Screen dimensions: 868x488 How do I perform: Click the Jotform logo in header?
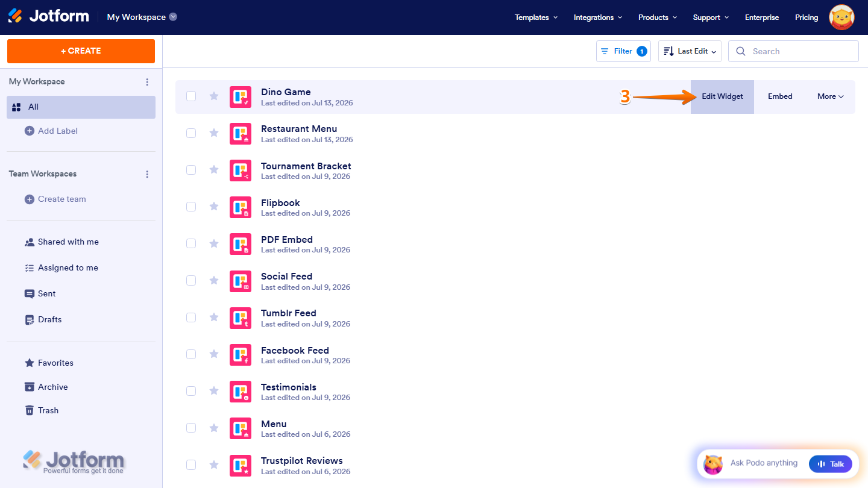48,16
